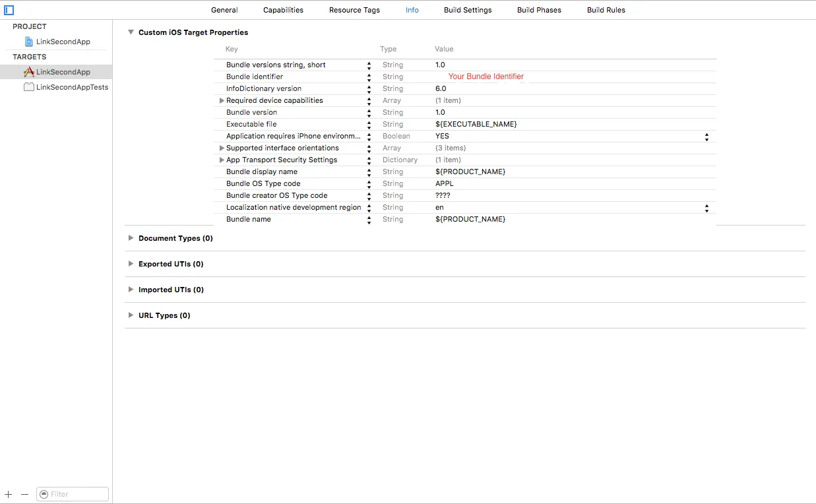Screen dimensions: 816x504
Task: Open the Resource Tags tab
Action: point(354,10)
